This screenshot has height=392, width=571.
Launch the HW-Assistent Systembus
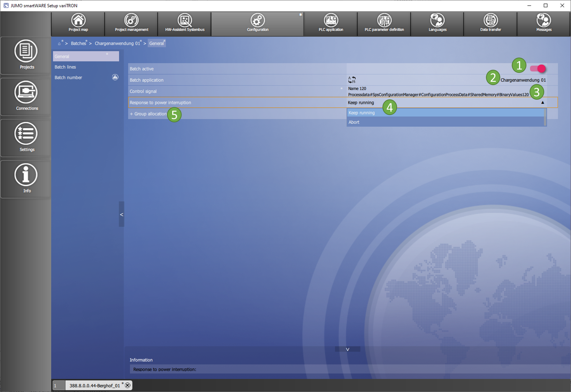coord(185,23)
